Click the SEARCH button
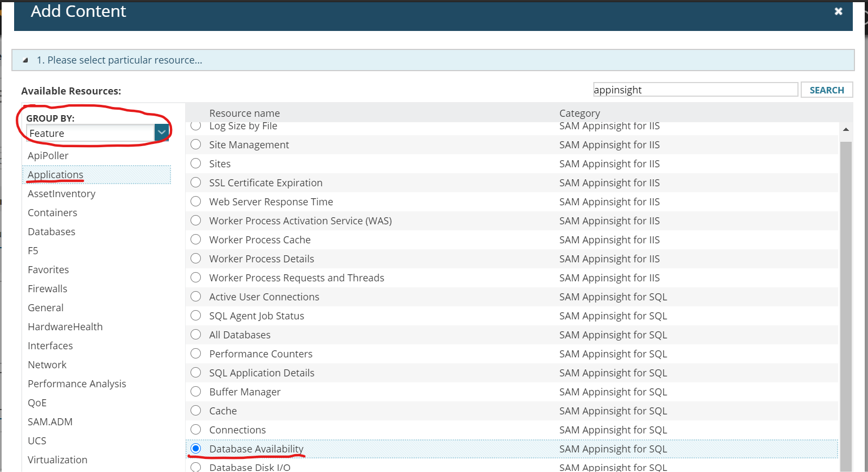This screenshot has height=472, width=868. pyautogui.click(x=827, y=90)
